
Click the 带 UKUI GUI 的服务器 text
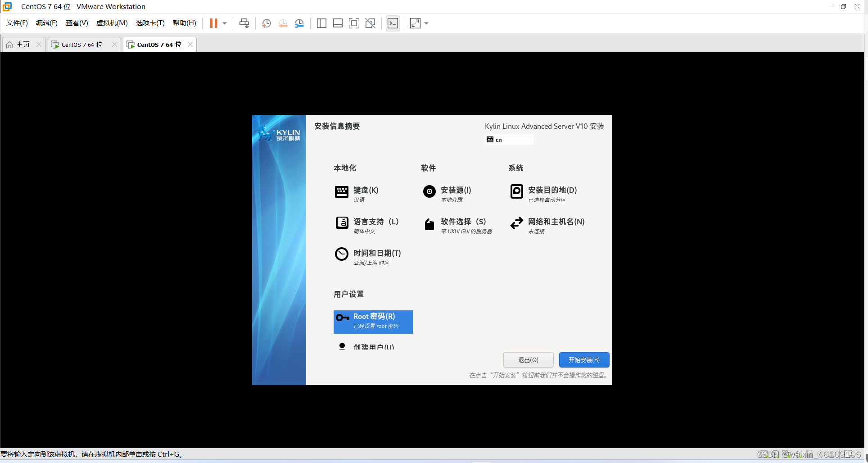point(466,231)
